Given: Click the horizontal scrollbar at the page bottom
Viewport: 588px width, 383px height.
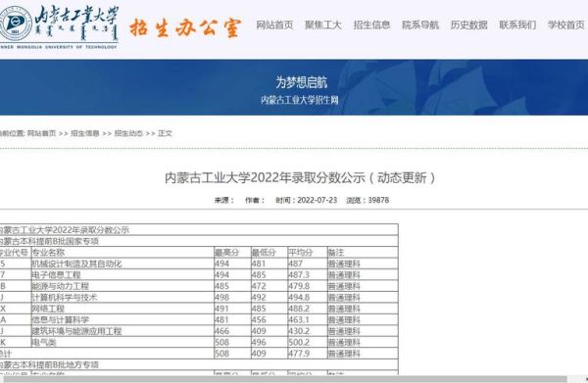Looking at the screenshot, I should (x=285, y=380).
